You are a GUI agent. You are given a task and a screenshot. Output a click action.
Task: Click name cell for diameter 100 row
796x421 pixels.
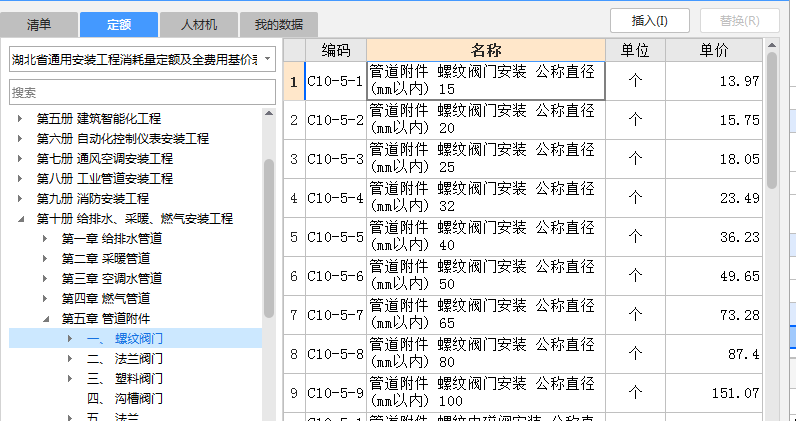pyautogui.click(x=486, y=393)
